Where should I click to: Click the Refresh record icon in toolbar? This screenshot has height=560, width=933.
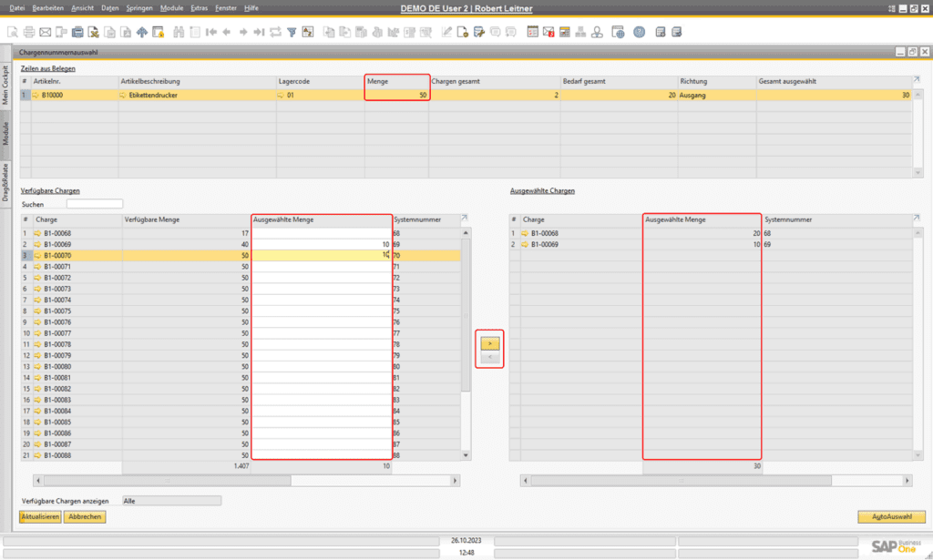(x=275, y=32)
